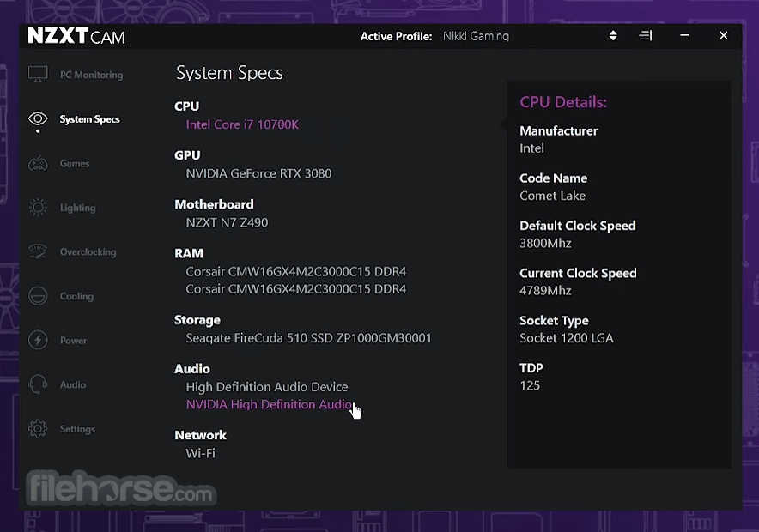Select NVIDIA GeForce RTX 3080 entry
The width and height of the screenshot is (759, 532).
[x=258, y=173]
